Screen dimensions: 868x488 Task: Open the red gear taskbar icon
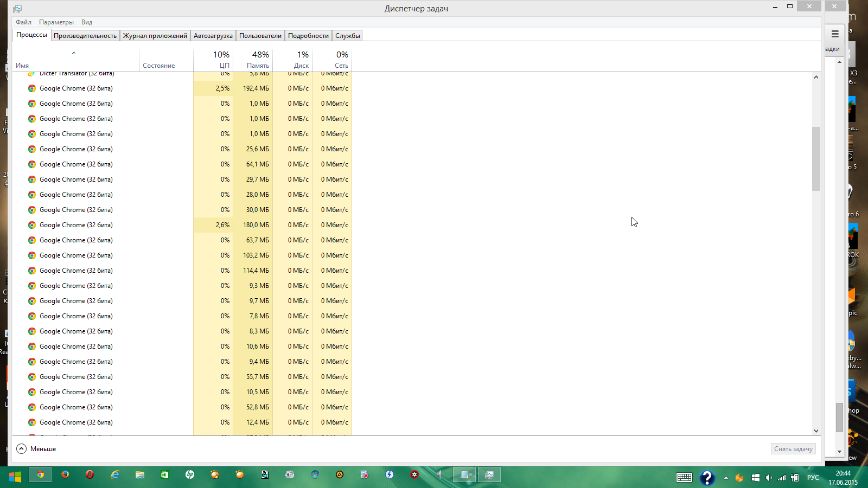click(414, 474)
